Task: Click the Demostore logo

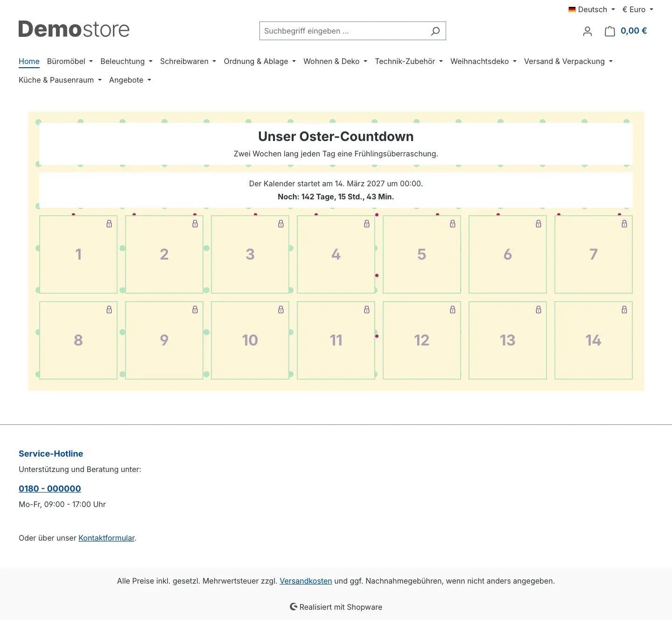Action: (74, 29)
